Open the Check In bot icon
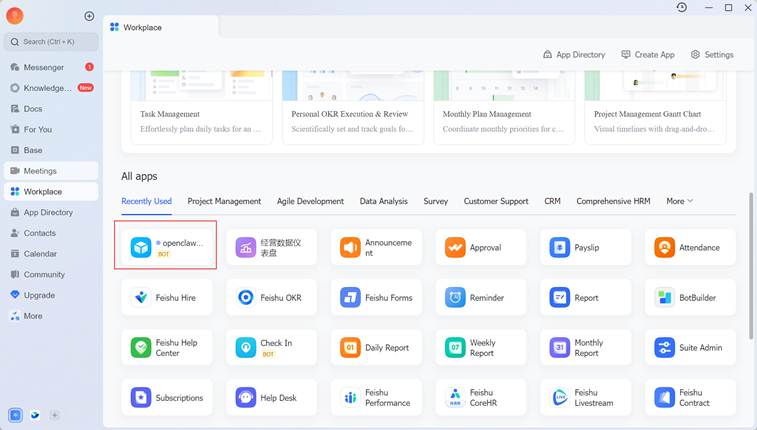Image resolution: width=757 pixels, height=430 pixels. (x=246, y=347)
